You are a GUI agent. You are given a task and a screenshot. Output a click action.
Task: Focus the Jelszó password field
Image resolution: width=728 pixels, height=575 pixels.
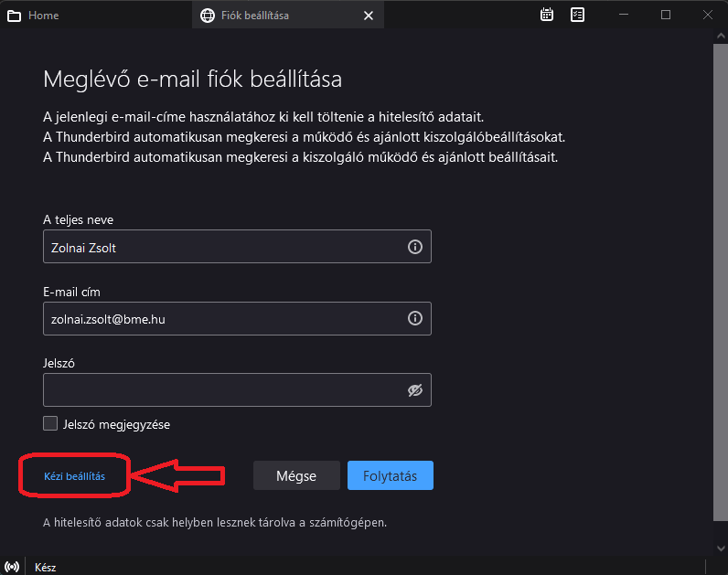tap(237, 389)
